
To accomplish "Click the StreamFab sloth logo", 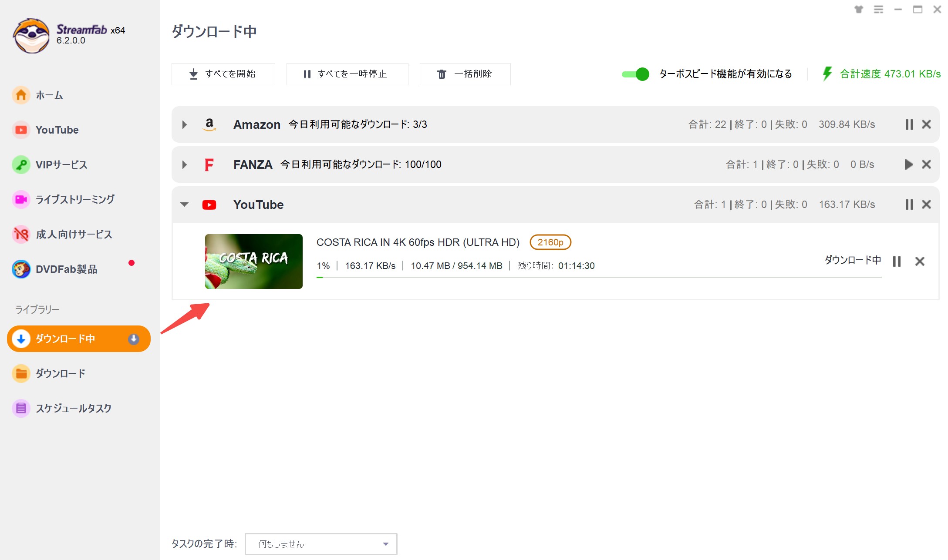I will [31, 36].
